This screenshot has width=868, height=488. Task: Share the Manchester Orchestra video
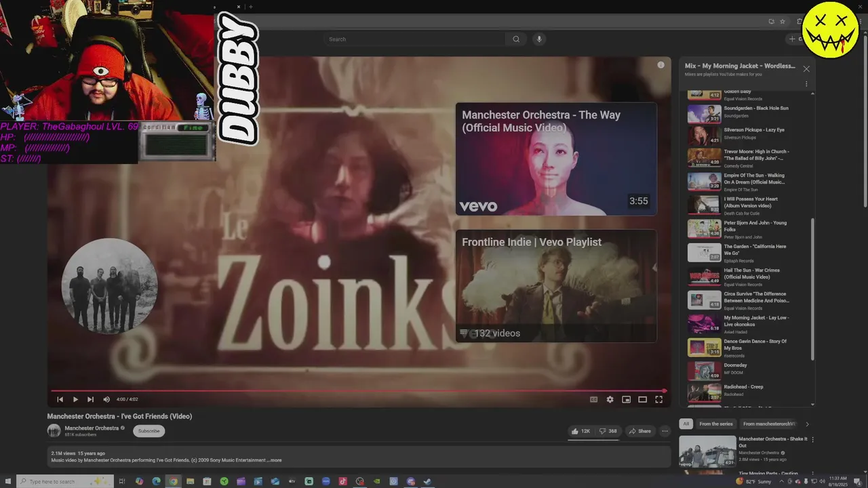(x=639, y=431)
